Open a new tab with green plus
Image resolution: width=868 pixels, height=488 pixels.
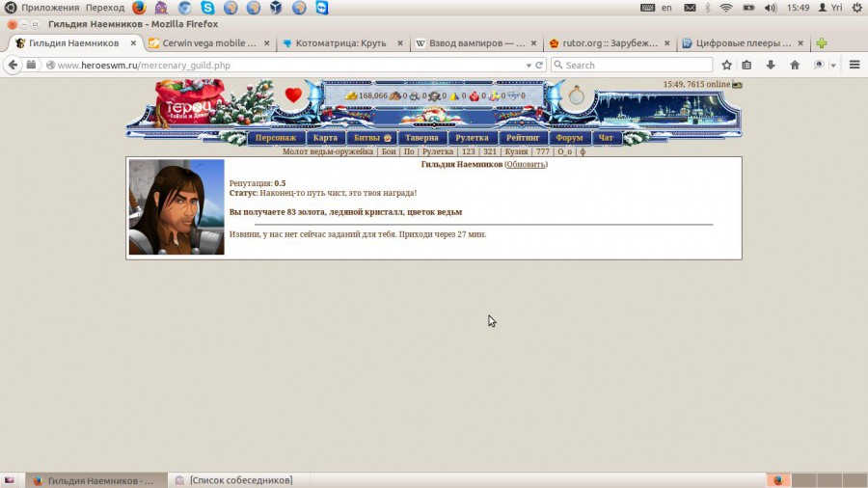point(822,42)
